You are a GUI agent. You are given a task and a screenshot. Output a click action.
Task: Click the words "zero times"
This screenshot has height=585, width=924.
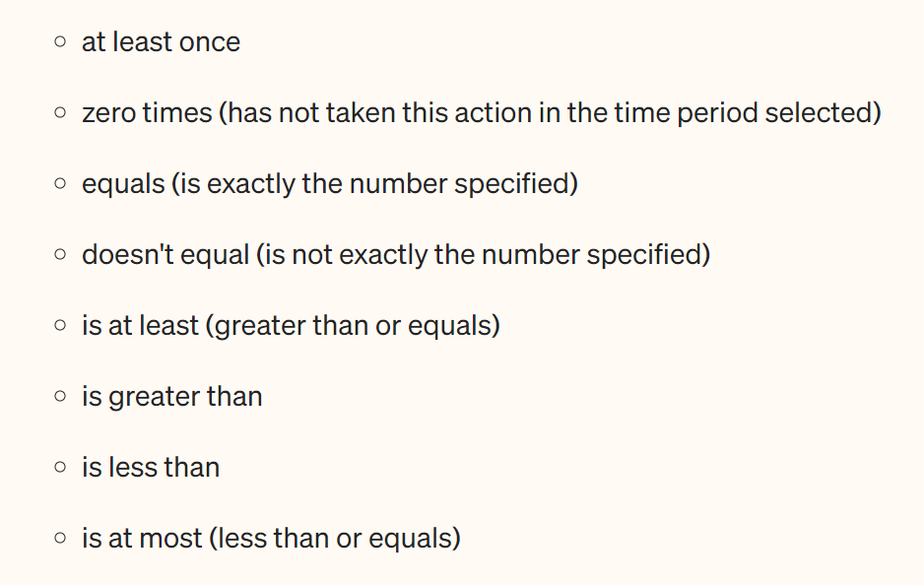(147, 113)
